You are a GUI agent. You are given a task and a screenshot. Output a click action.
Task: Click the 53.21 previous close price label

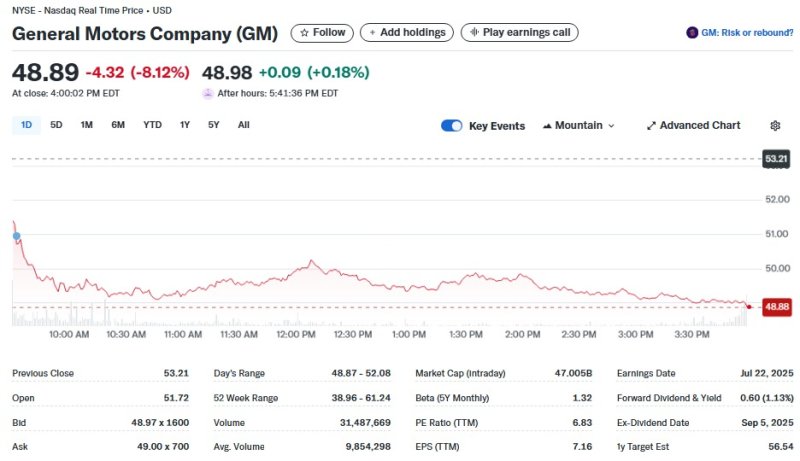[x=776, y=159]
